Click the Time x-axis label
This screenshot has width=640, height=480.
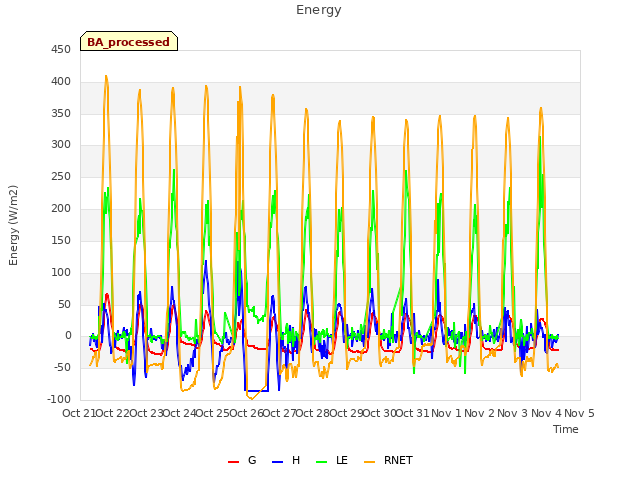[566, 429]
